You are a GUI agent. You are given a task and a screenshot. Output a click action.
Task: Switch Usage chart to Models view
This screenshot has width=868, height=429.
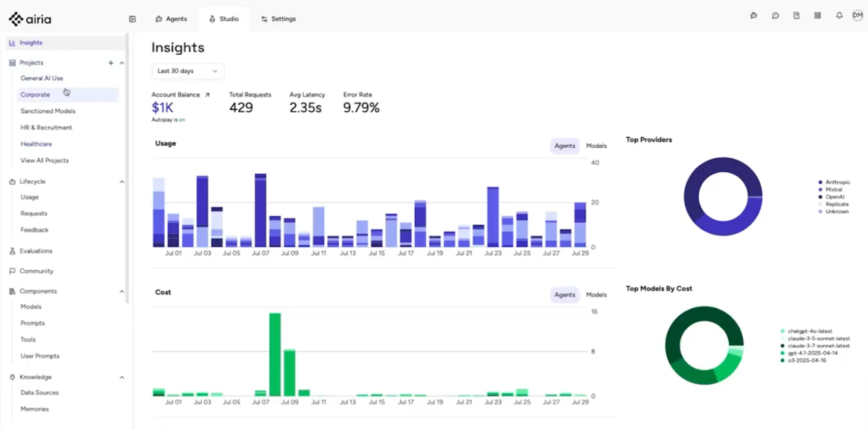click(596, 146)
